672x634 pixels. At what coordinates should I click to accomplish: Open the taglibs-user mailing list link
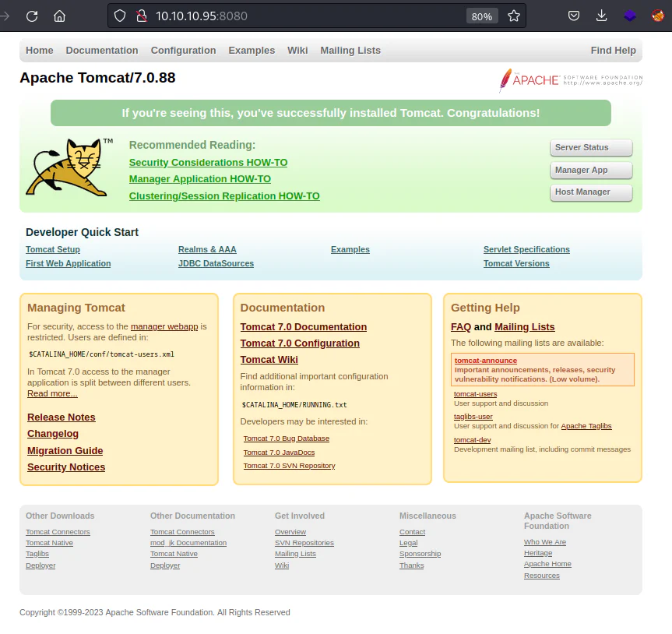pyautogui.click(x=473, y=417)
